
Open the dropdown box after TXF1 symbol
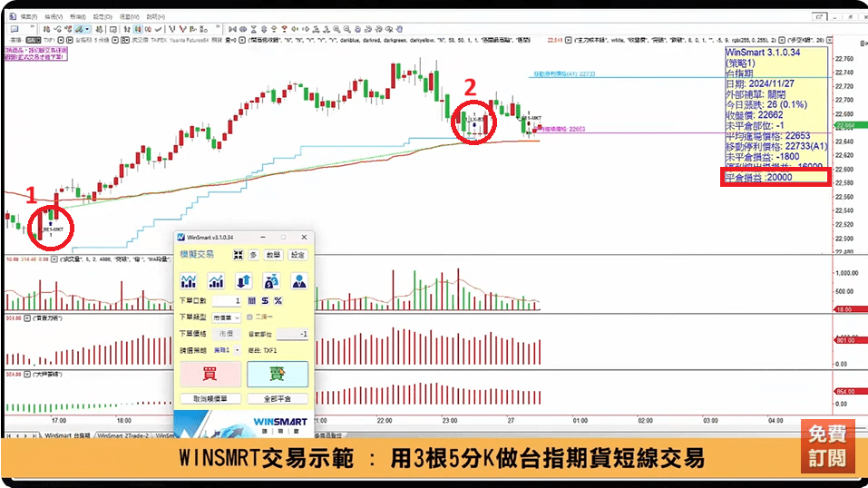pos(61,41)
